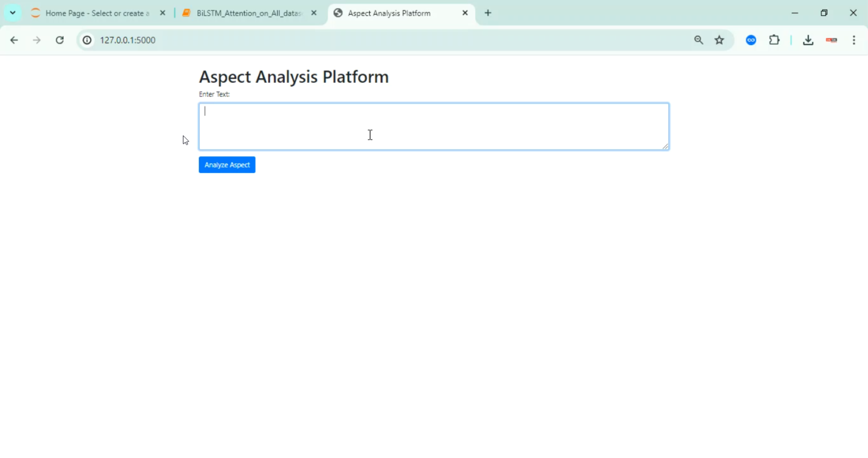Go forward to the next page
Image resolution: width=868 pixels, height=458 pixels.
[36, 40]
